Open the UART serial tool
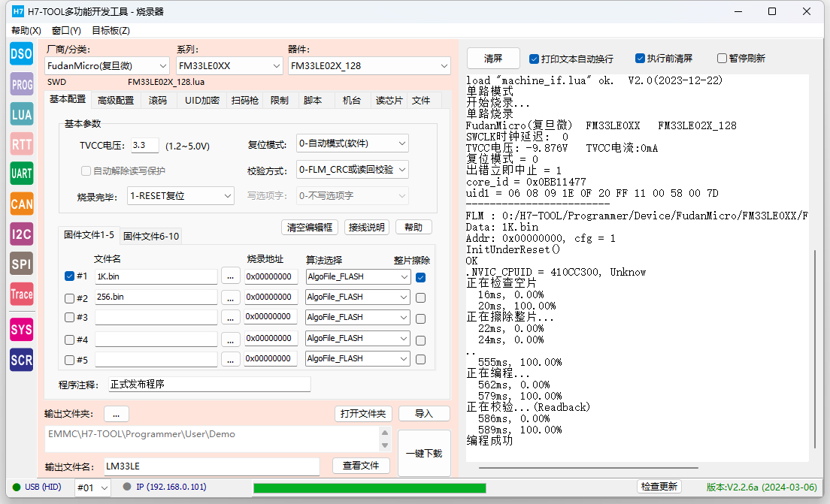 [21, 174]
